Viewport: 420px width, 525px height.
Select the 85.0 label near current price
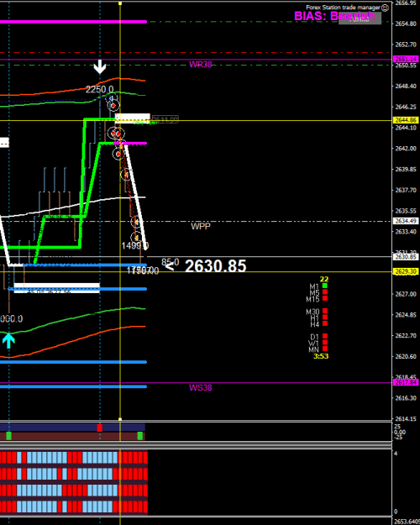click(x=171, y=262)
